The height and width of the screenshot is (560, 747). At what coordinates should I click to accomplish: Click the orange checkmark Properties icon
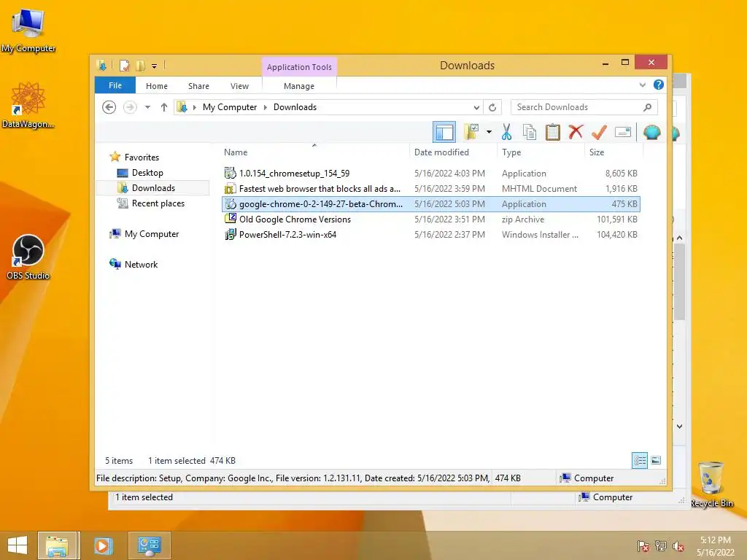tap(599, 132)
